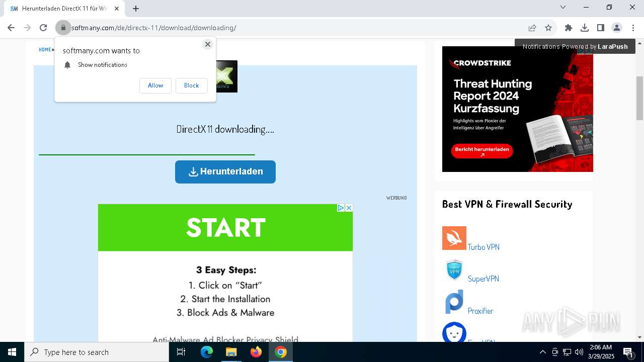The image size is (644, 362).
Task: Share this page icon in address bar
Action: [x=532, y=28]
